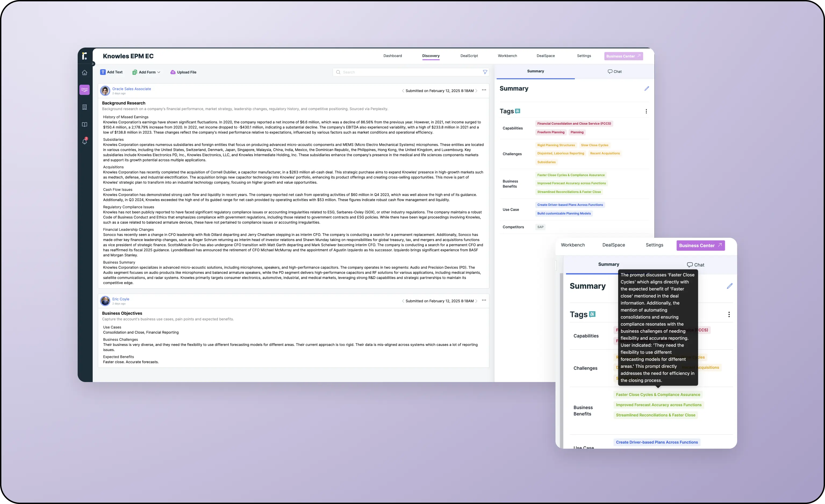Open the Add Form dropdown
The image size is (825, 504).
tap(146, 72)
